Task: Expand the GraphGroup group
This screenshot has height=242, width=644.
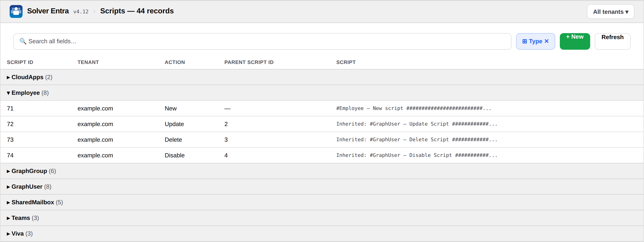Action: coord(322,171)
